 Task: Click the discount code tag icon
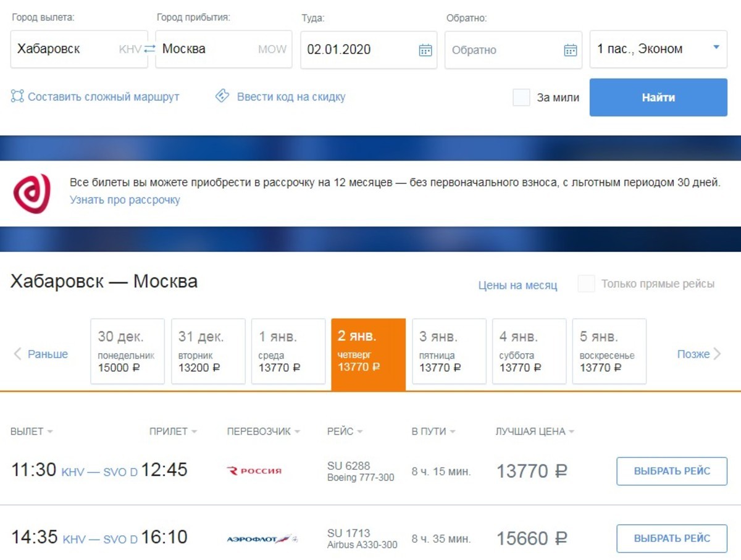click(222, 96)
